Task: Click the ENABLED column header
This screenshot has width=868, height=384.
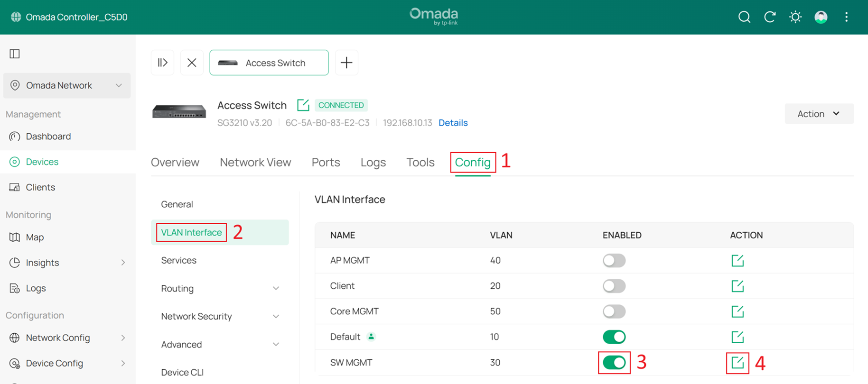Action: (x=622, y=235)
